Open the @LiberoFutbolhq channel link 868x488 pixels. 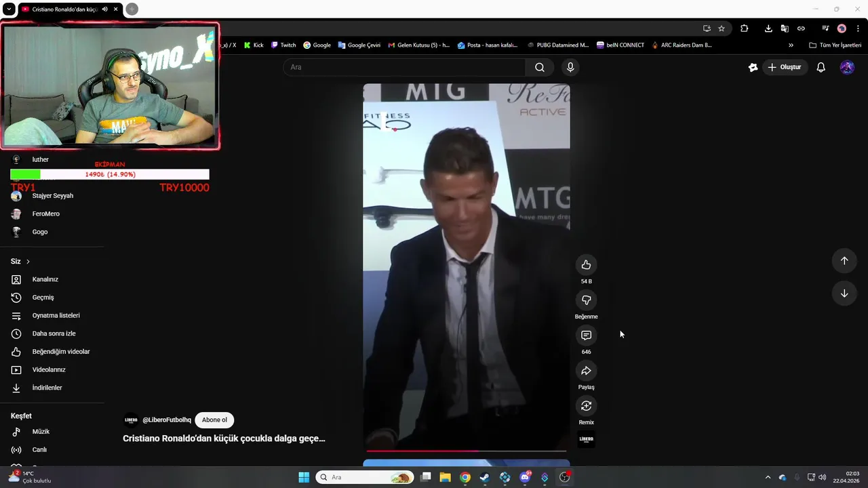pyautogui.click(x=167, y=420)
